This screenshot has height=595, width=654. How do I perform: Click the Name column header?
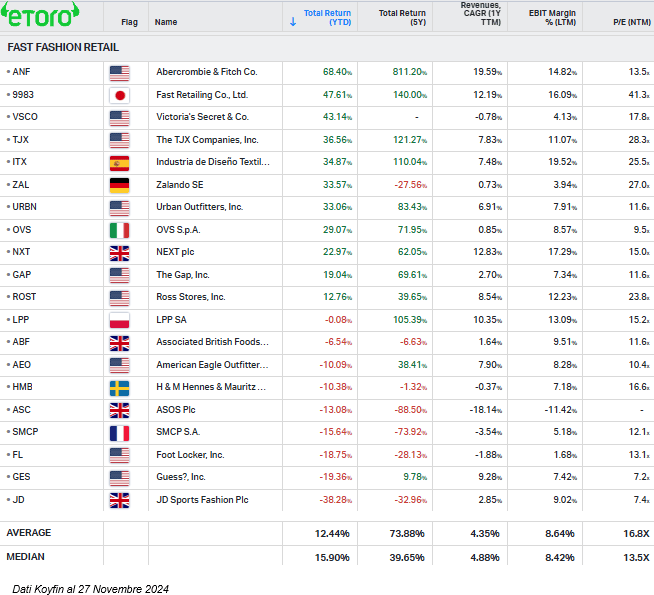pos(167,21)
